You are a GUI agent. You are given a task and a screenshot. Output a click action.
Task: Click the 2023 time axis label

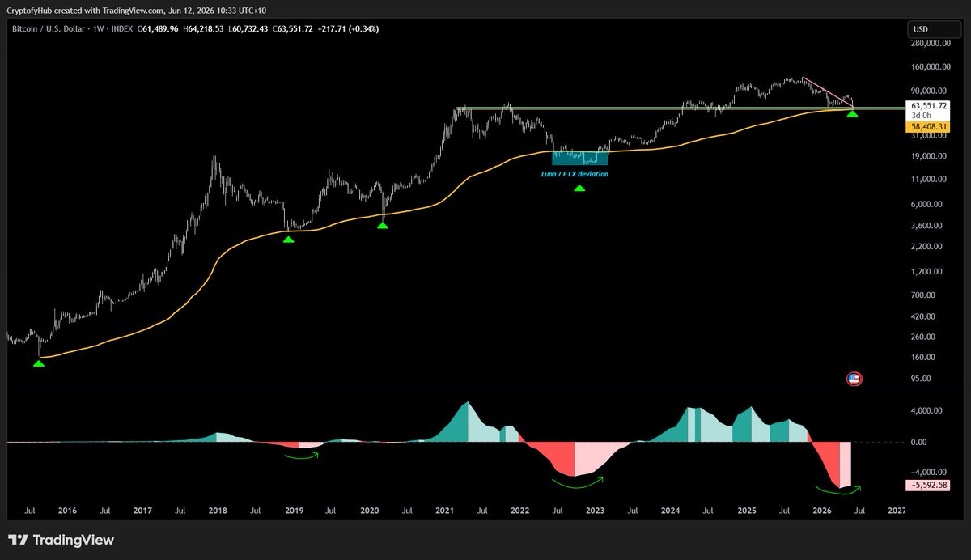[x=595, y=511]
